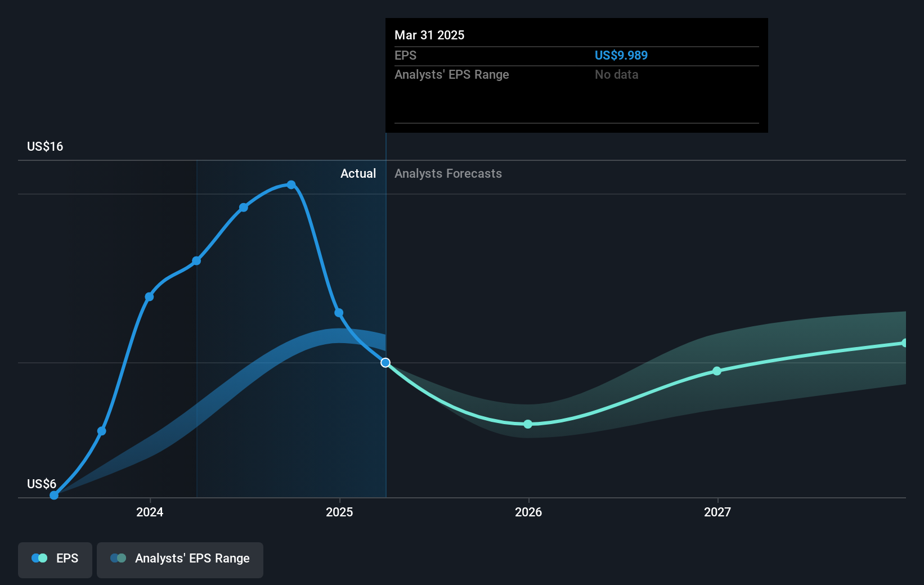Click the 'Analysts Forecasts' label
The height and width of the screenshot is (585, 924).
[448, 173]
